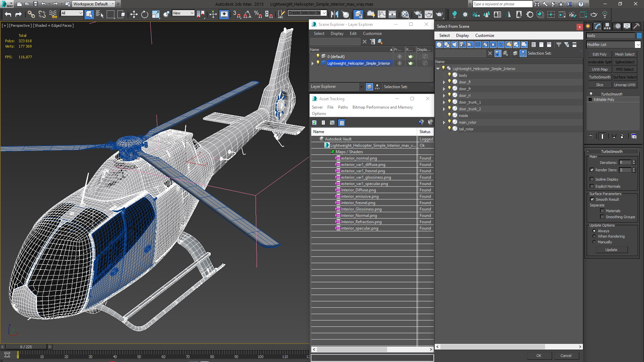Enable Isoline Display checkbox
The width and height of the screenshot is (644, 362).
point(592,179)
